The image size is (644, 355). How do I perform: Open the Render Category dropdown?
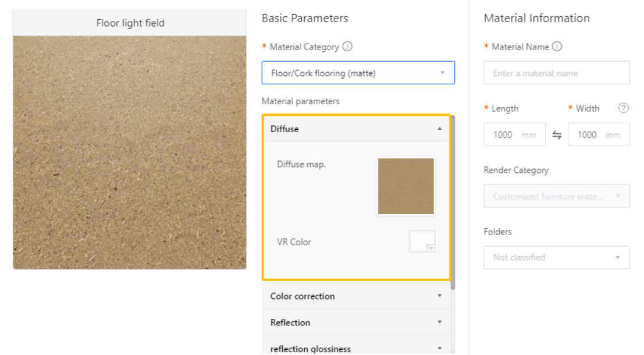(x=556, y=197)
